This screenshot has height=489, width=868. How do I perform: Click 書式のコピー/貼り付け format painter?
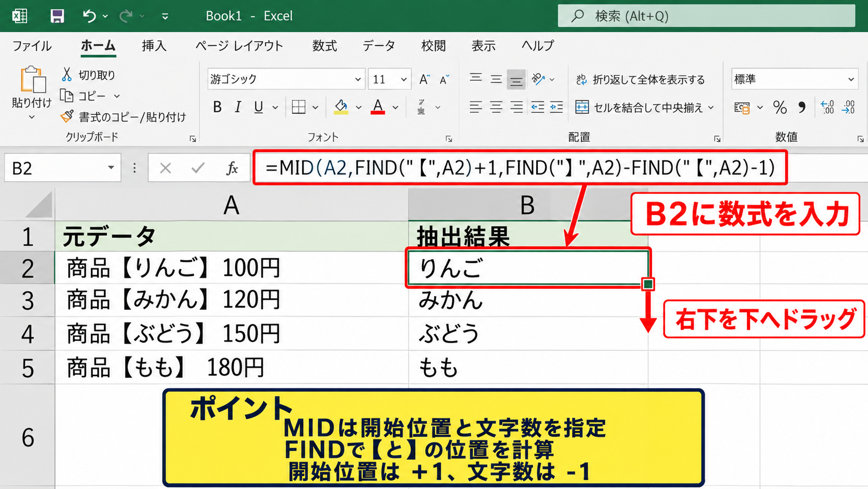point(123,117)
